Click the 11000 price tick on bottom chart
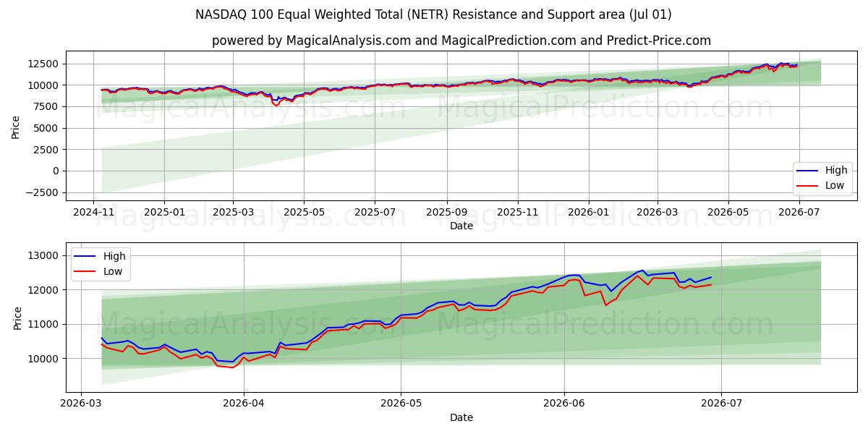 pos(45,325)
